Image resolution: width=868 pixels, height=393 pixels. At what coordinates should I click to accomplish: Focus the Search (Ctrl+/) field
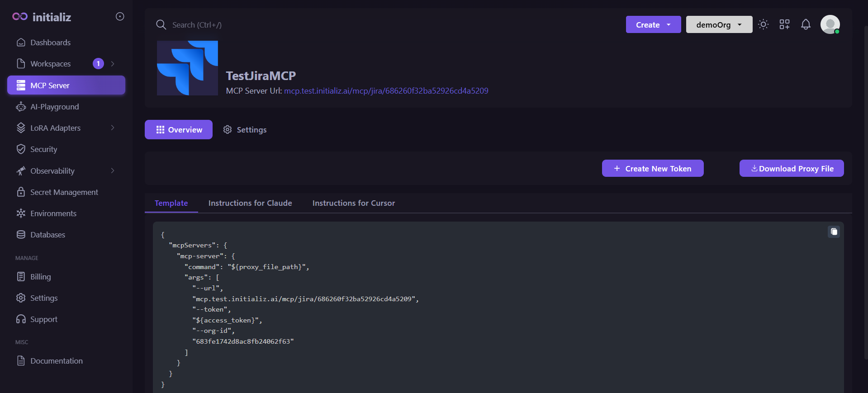197,25
